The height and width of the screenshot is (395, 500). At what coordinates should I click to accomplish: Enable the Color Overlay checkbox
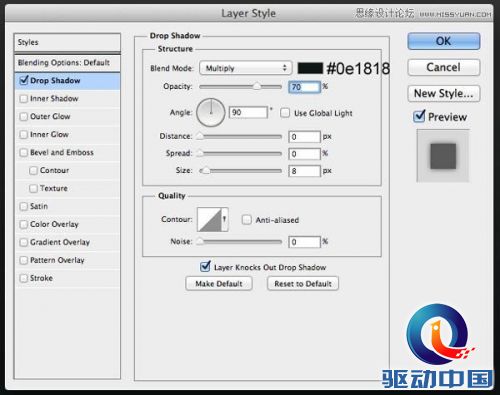24,224
